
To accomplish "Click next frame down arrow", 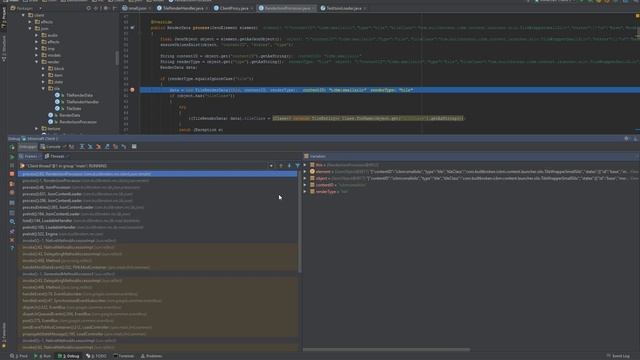I will coord(289,166).
